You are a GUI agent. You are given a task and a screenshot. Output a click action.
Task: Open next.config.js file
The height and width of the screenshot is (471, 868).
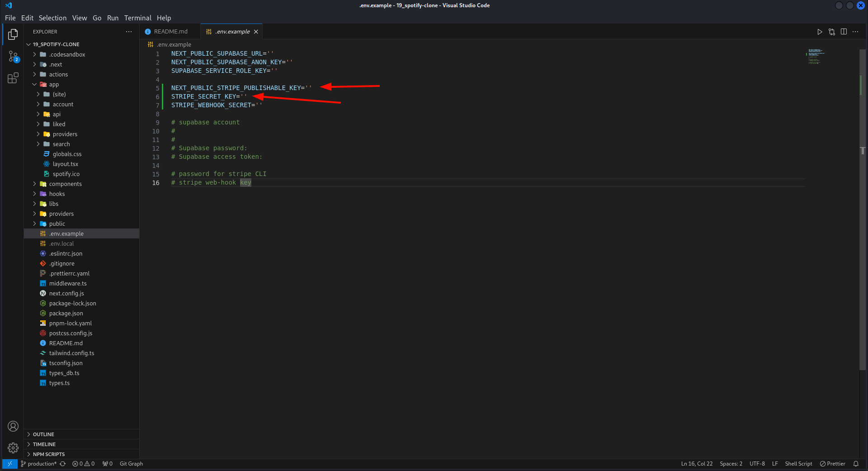(81, 293)
